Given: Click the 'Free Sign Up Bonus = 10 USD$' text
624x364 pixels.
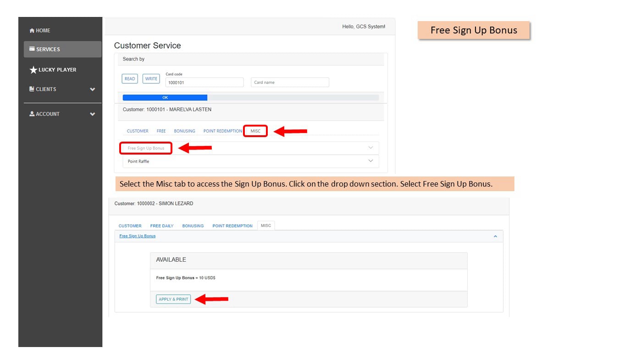Looking at the screenshot, I should click(186, 278).
